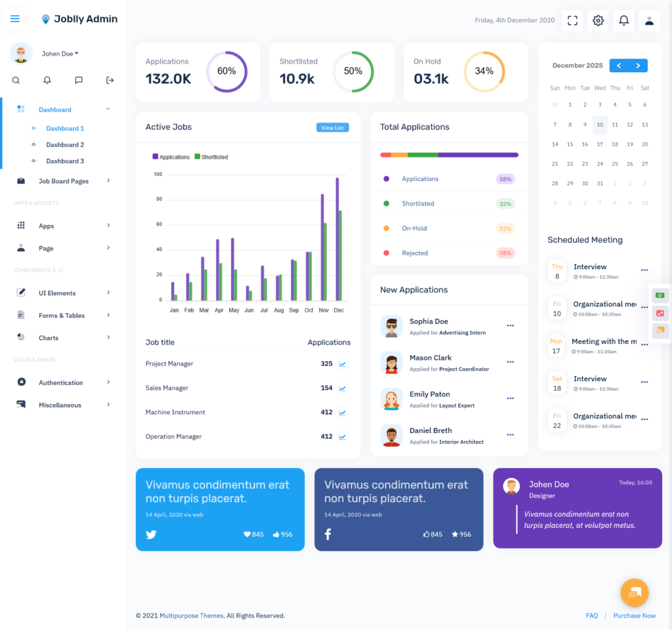Open notifications bell in top bar
Image resolution: width=672 pixels, height=630 pixels.
pos(623,20)
